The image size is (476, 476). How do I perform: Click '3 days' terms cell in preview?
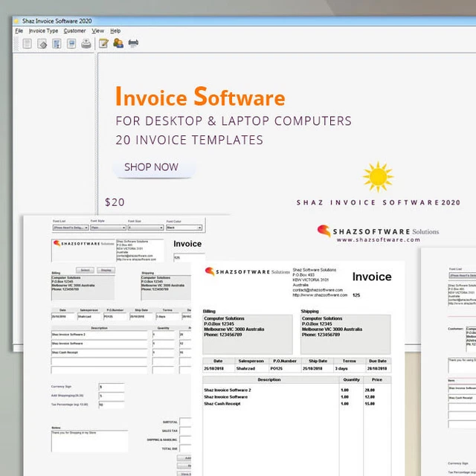[x=341, y=368]
